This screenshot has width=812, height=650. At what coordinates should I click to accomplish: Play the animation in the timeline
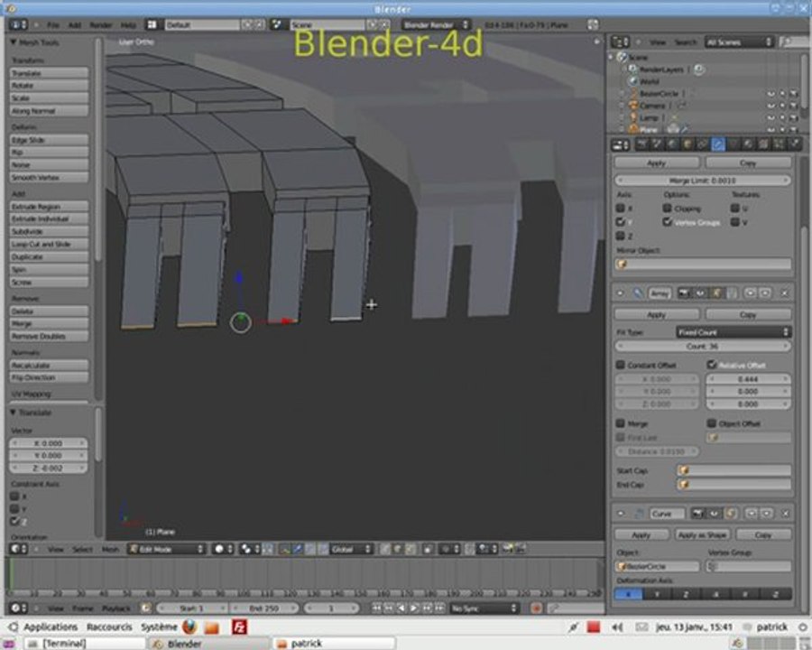click(414, 608)
